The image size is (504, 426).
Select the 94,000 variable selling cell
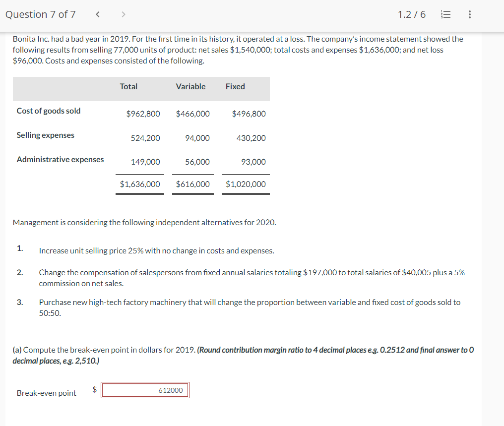point(197,138)
